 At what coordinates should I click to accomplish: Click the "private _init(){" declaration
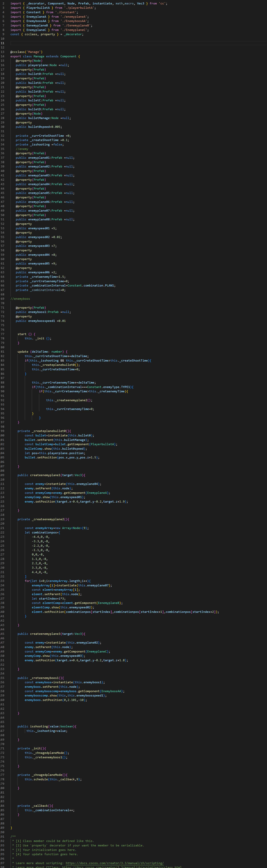(32, 748)
